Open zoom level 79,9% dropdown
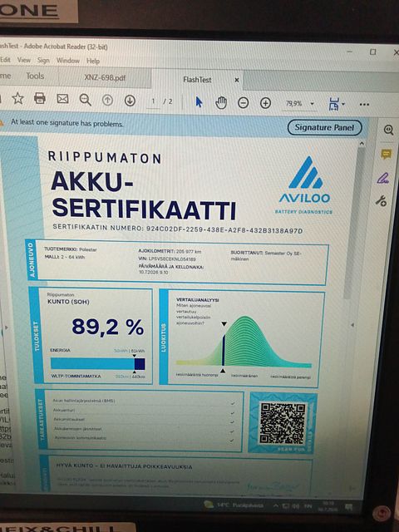 click(x=313, y=104)
